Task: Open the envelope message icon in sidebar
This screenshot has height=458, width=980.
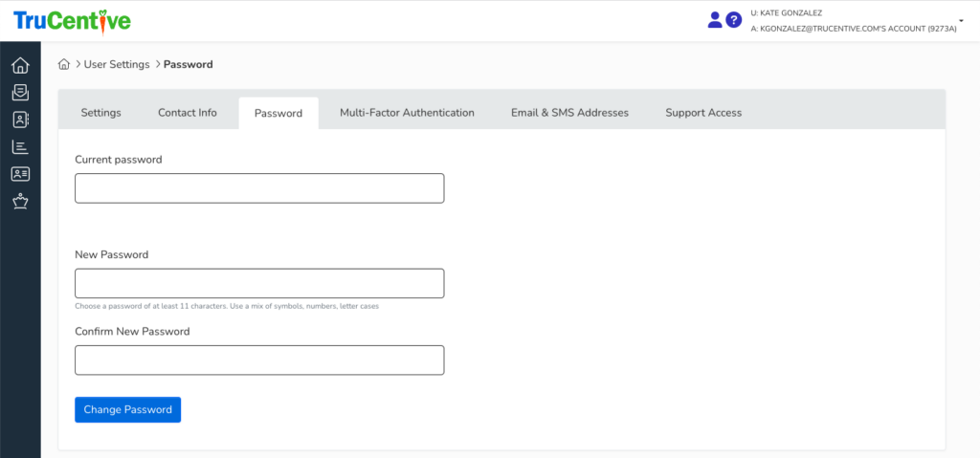Action: pos(20,93)
